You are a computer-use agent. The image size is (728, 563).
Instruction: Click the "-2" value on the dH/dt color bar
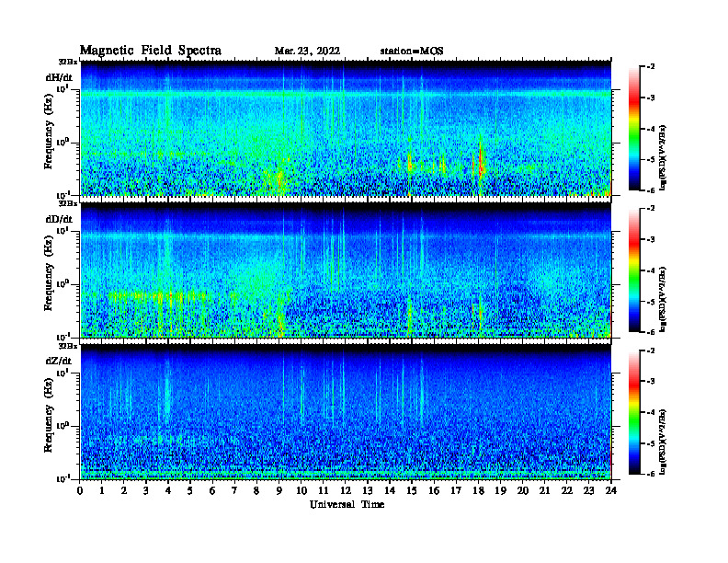(651, 67)
